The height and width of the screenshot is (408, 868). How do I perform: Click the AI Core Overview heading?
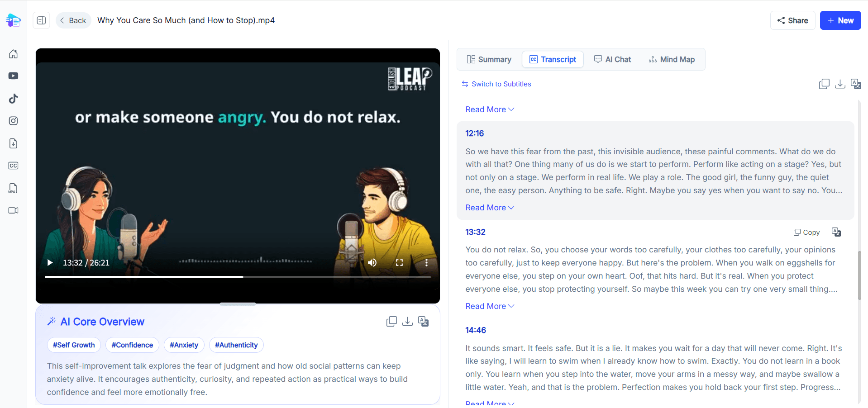pos(102,322)
